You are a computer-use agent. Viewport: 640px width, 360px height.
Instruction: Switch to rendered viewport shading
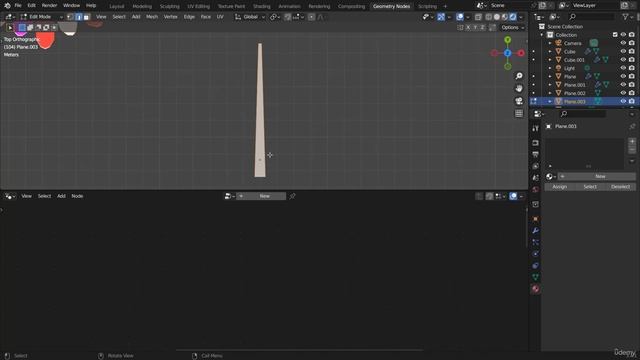point(513,17)
